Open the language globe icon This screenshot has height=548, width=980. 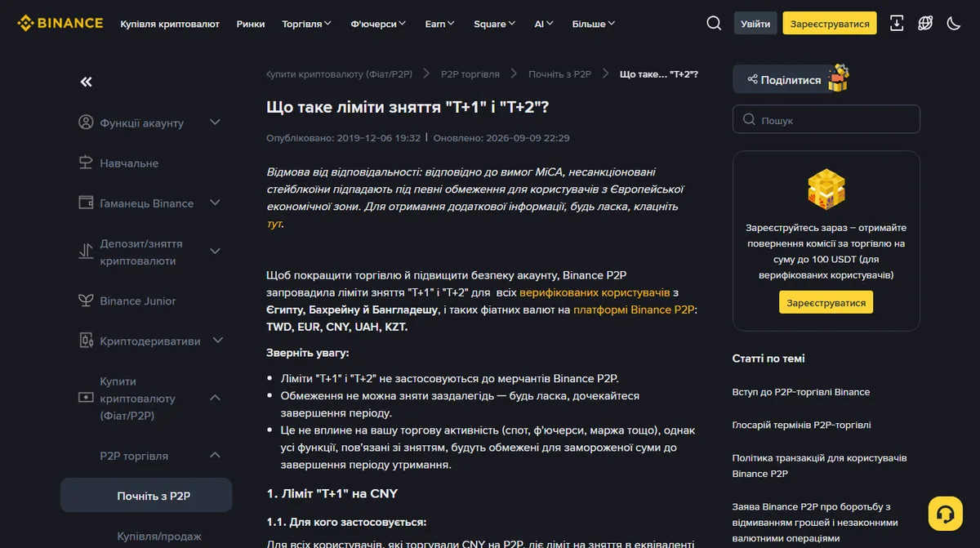(925, 23)
